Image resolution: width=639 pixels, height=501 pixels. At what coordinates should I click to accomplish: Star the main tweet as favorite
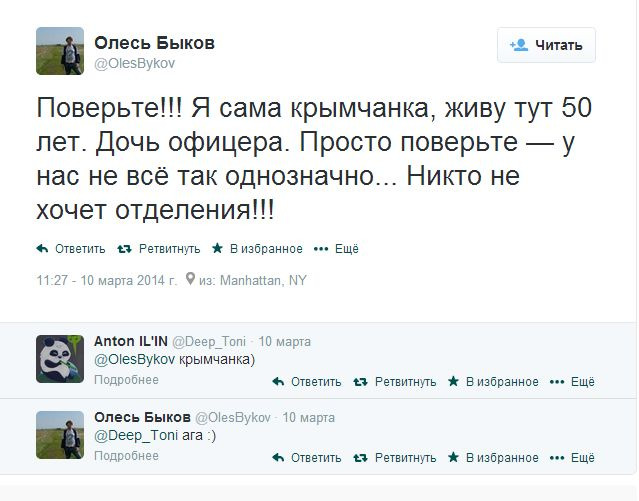point(217,249)
